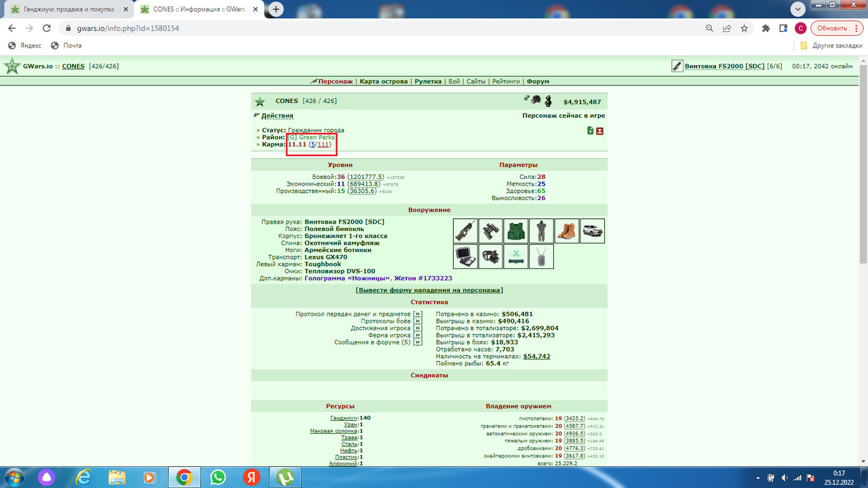Image resolution: width=868 pixels, height=488 pixels.
Task: Expand the Действия actions menu
Action: pos(277,116)
